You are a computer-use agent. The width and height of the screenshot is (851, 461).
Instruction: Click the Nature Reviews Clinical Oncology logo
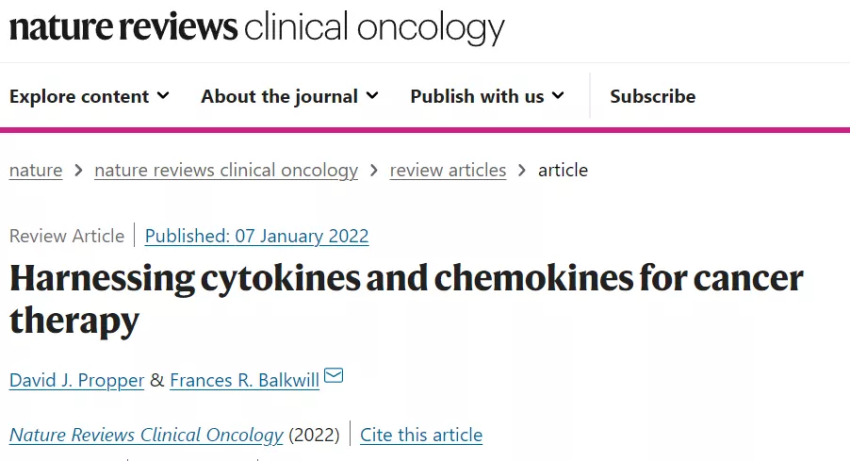pyautogui.click(x=257, y=27)
